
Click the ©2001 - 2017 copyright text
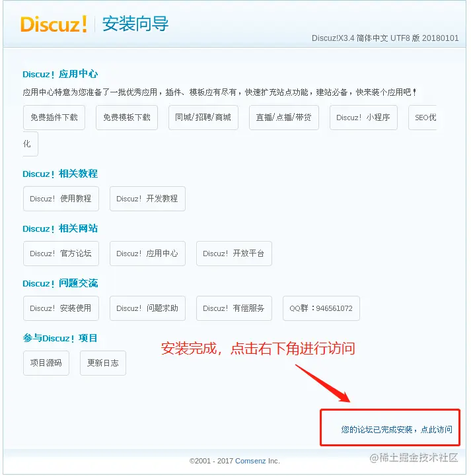pyautogui.click(x=211, y=461)
